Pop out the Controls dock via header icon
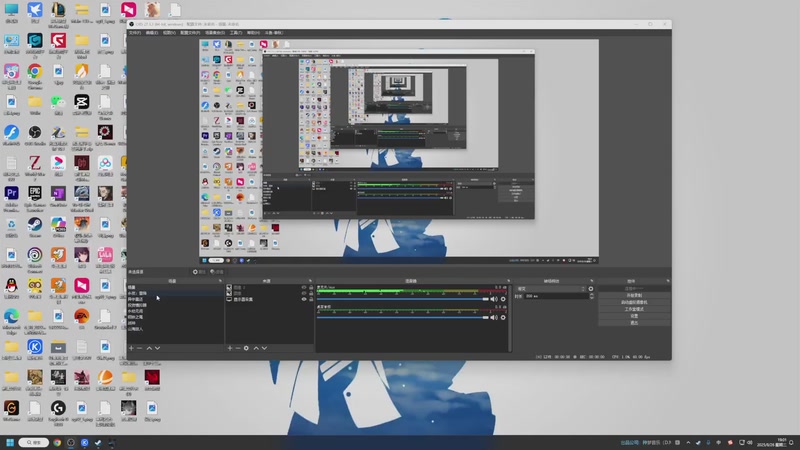Viewport: 800px width, 450px height. click(668, 281)
